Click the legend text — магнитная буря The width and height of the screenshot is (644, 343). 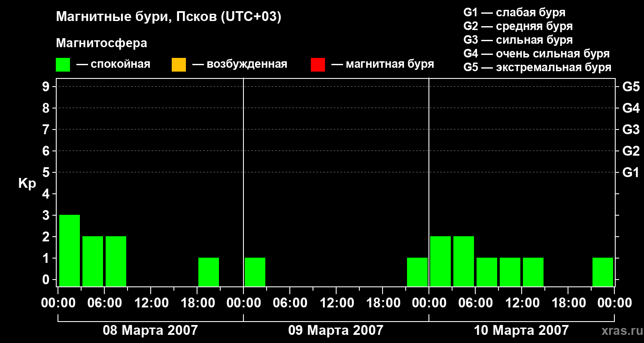pyautogui.click(x=383, y=64)
